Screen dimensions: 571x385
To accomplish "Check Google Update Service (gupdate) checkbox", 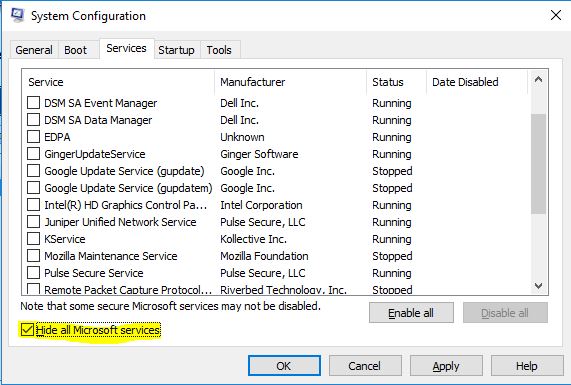I will click(x=34, y=171).
